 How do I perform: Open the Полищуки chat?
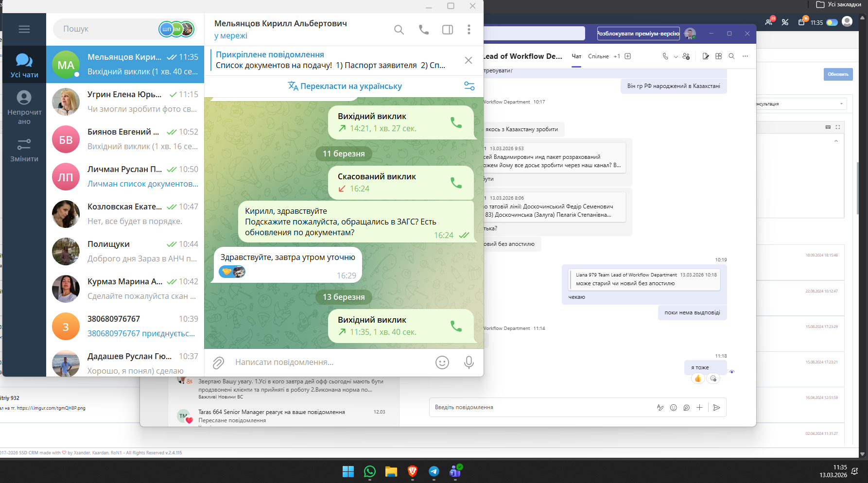125,251
